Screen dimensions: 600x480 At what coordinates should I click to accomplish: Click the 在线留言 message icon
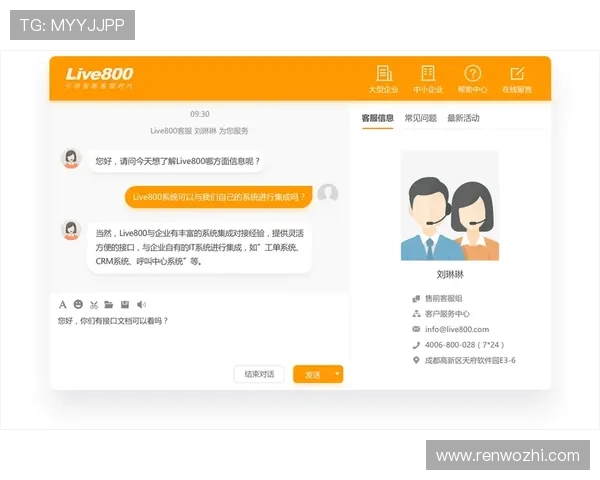(x=517, y=78)
